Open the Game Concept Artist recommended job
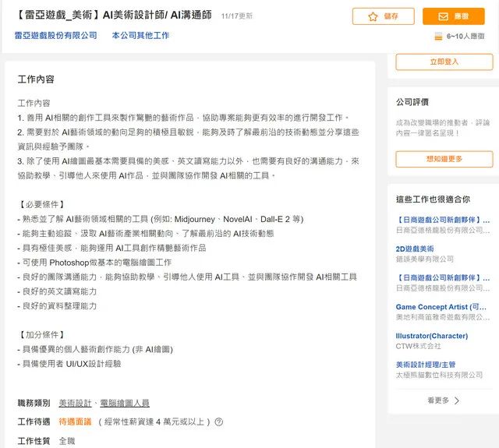Screen dimensions: 499x448 pyautogui.click(x=441, y=307)
